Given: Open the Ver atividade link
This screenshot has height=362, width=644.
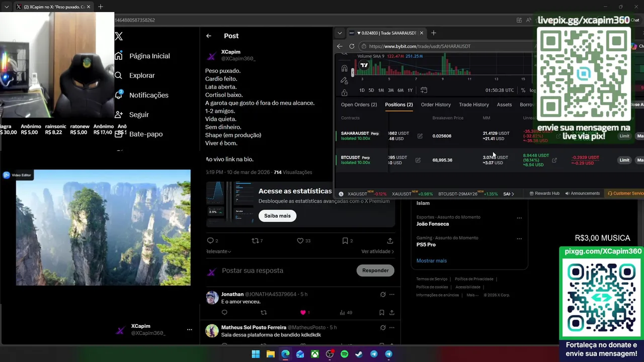Looking at the screenshot, I should [x=377, y=251].
